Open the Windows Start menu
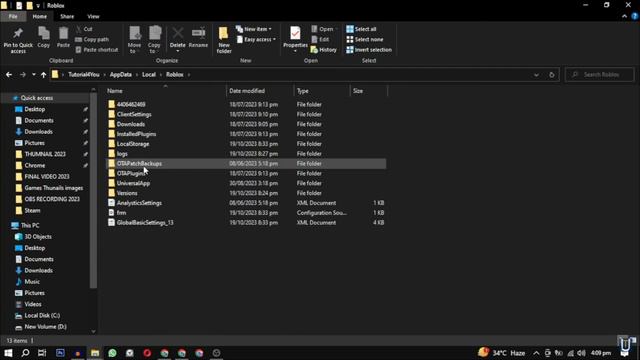The image size is (640, 360). (8, 353)
